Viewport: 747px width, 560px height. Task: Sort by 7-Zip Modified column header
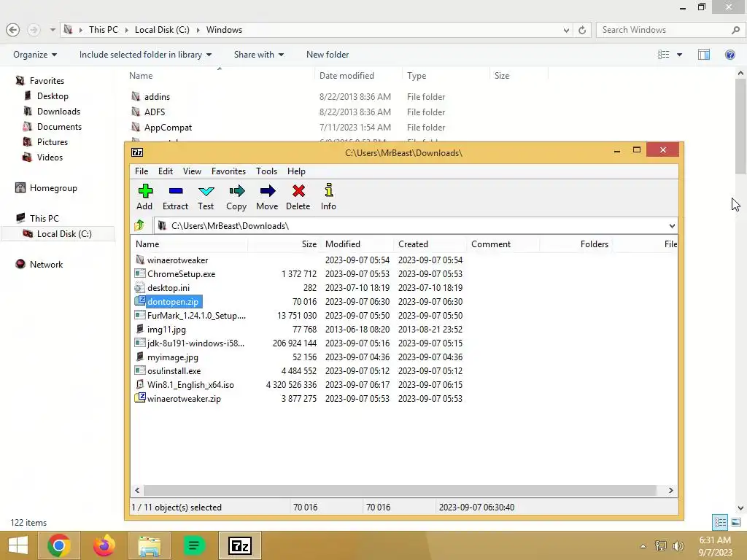pyautogui.click(x=357, y=244)
